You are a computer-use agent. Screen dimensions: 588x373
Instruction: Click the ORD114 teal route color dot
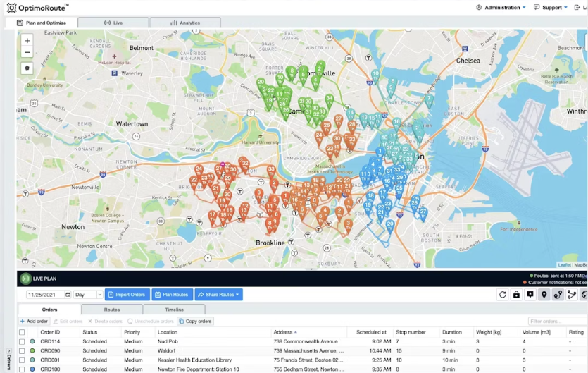point(32,342)
